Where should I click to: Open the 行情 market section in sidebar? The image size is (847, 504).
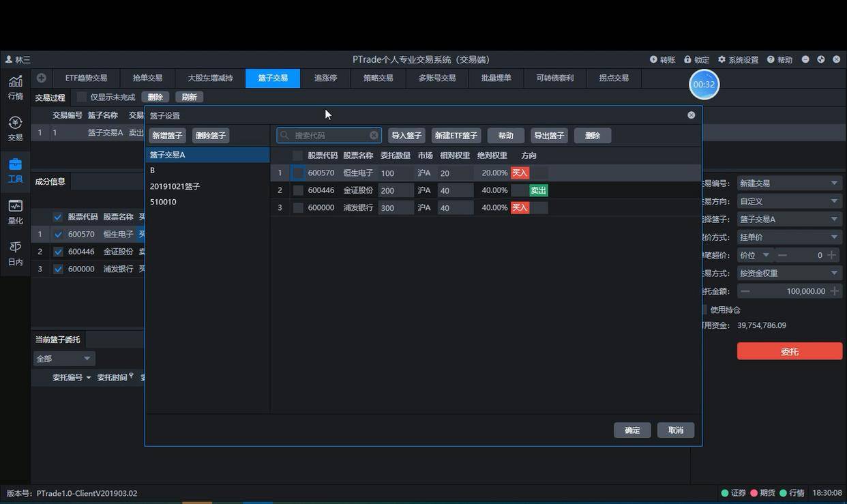pyautogui.click(x=15, y=87)
